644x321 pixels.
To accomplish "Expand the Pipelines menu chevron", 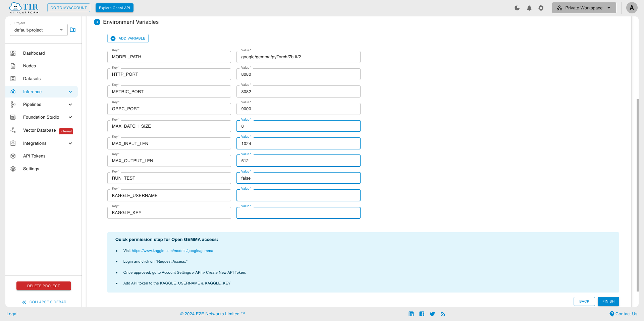I will tap(70, 105).
